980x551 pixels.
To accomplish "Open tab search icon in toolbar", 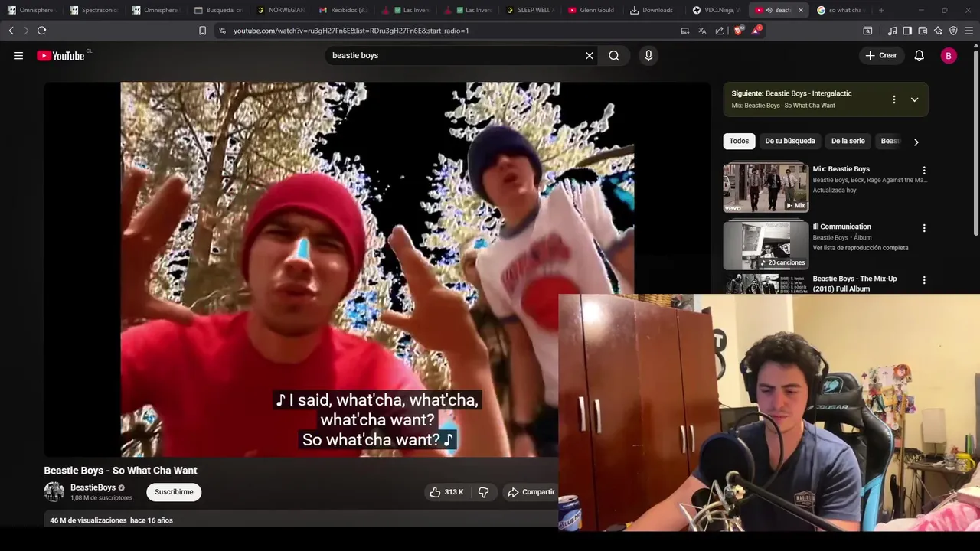I will [867, 31].
